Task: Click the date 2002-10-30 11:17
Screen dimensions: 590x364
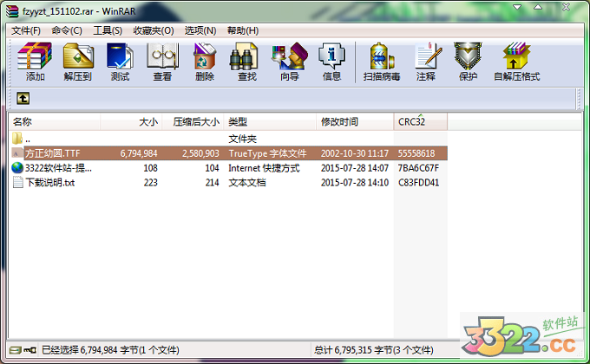Action: coord(355,153)
